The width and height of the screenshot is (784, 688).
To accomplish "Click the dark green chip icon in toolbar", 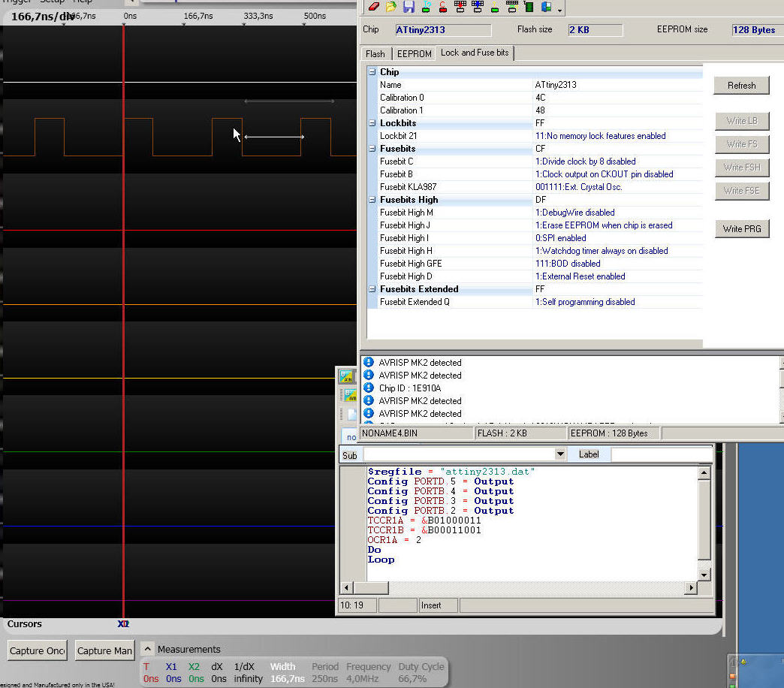I will coord(529,7).
